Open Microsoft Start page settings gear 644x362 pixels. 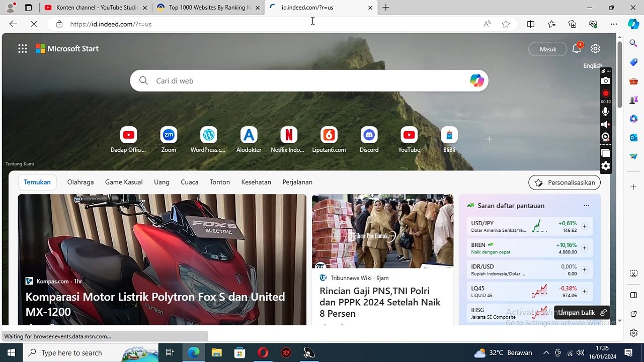coord(596,49)
